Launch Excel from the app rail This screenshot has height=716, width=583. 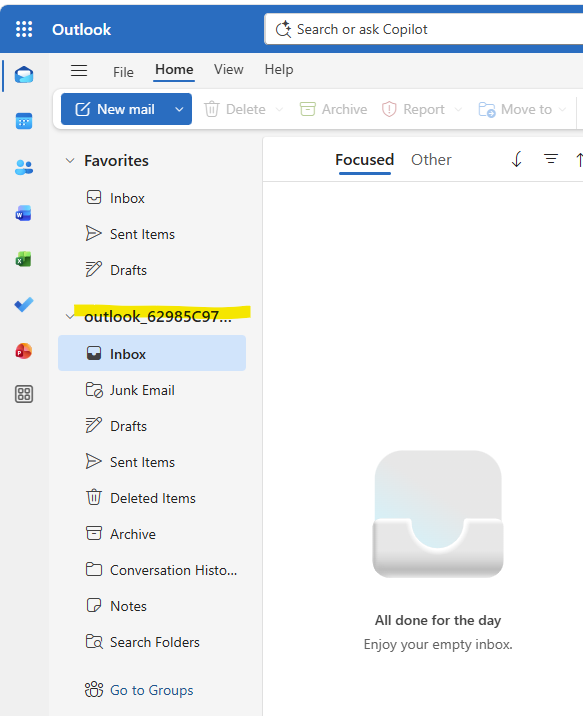[24, 259]
